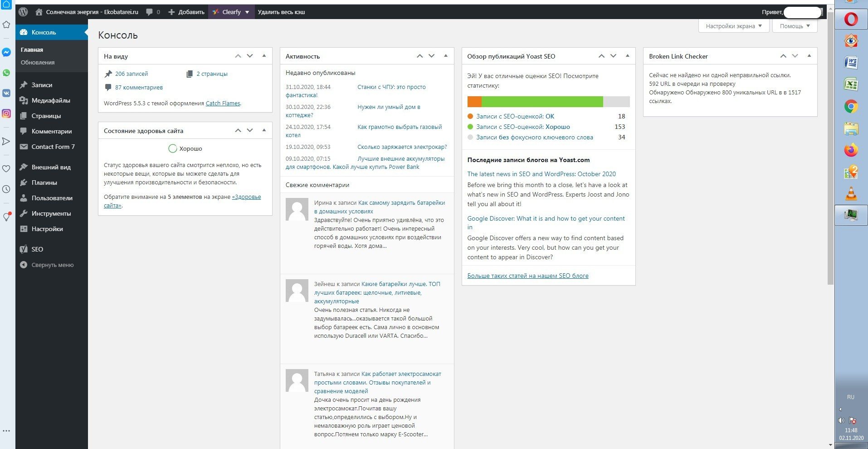Click the volume speaker tray icon
The height and width of the screenshot is (449, 868).
(x=842, y=420)
